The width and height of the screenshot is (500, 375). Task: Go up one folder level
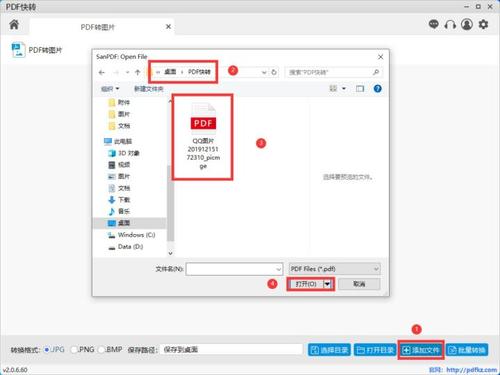138,72
